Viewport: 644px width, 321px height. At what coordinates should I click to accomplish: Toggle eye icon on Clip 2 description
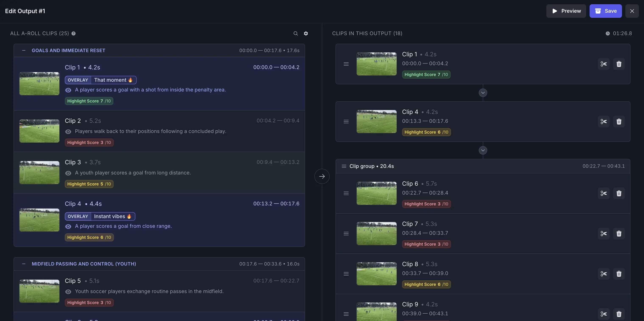(68, 132)
